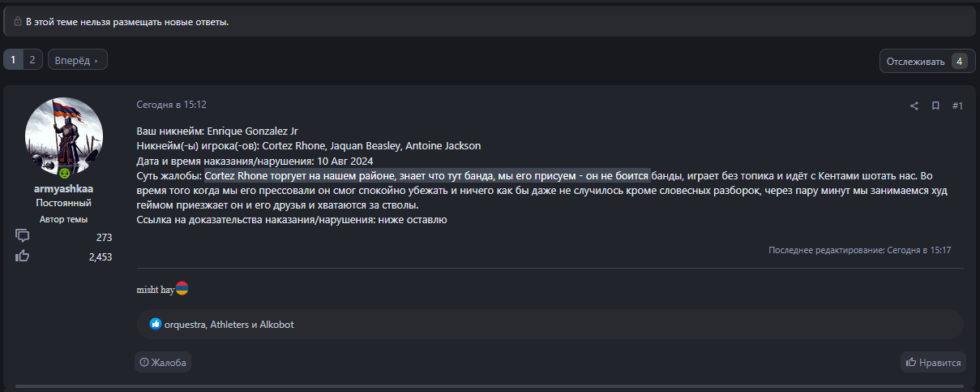Click the lock icon in the closed-thread notice
Image resolution: width=980 pixels, height=392 pixels.
click(18, 22)
